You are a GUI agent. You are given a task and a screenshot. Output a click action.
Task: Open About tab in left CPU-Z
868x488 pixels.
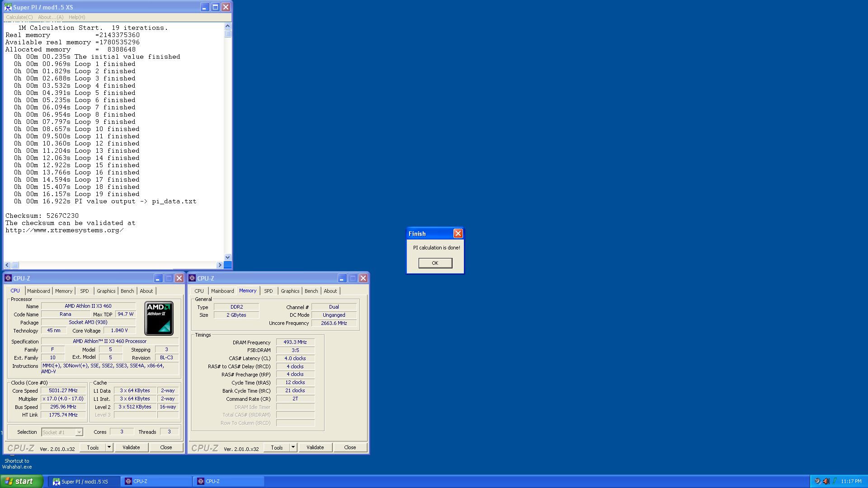(146, 291)
